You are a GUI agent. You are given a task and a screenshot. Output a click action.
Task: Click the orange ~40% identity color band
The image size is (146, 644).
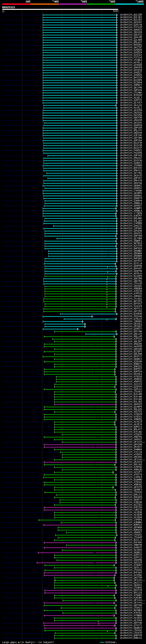click(x=45, y=4)
